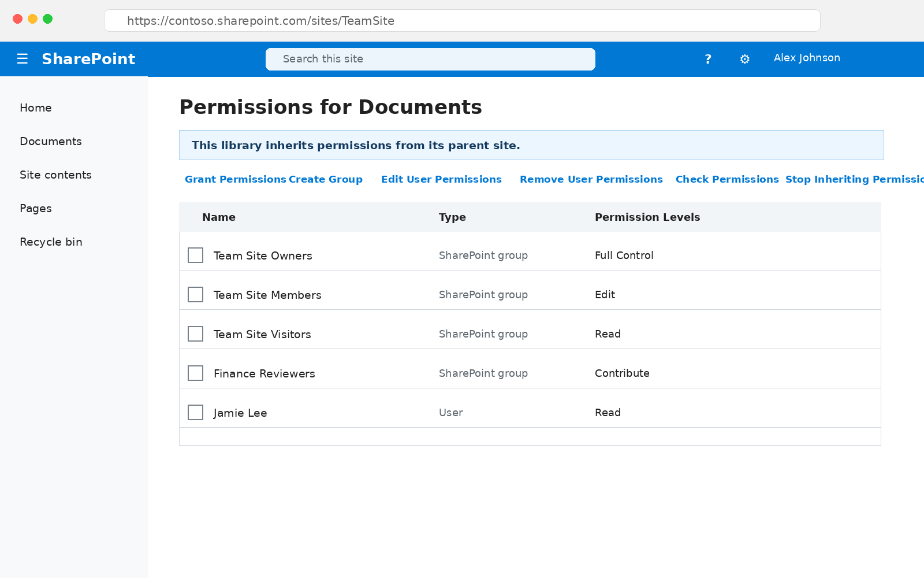Toggle the Jamie Lee checkbox
924x578 pixels.
195,412
